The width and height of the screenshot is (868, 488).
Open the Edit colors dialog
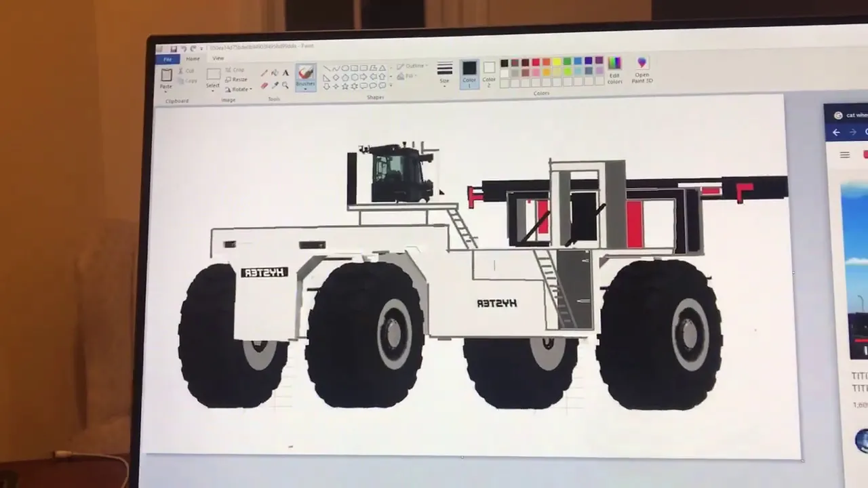(614, 70)
